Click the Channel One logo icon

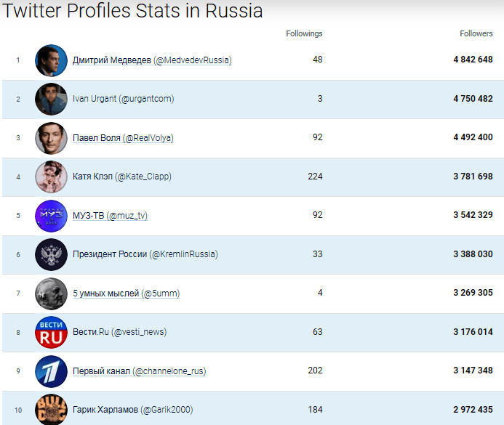click(x=51, y=371)
